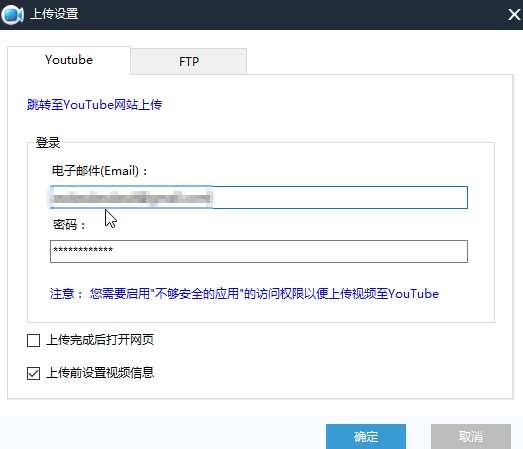The width and height of the screenshot is (523, 449).
Task: Uncheck 上传前设置视频信息 checkbox
Action: pyautogui.click(x=33, y=374)
